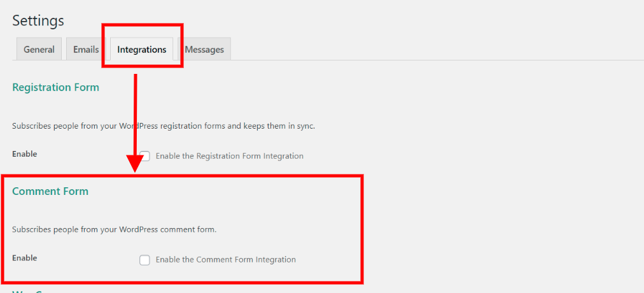Click the Comment Form section heading

50,192
